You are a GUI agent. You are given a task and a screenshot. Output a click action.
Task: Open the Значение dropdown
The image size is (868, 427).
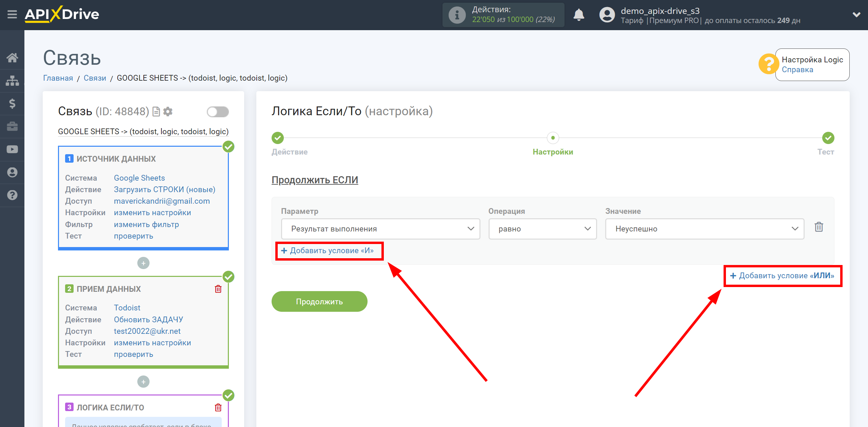pos(705,229)
